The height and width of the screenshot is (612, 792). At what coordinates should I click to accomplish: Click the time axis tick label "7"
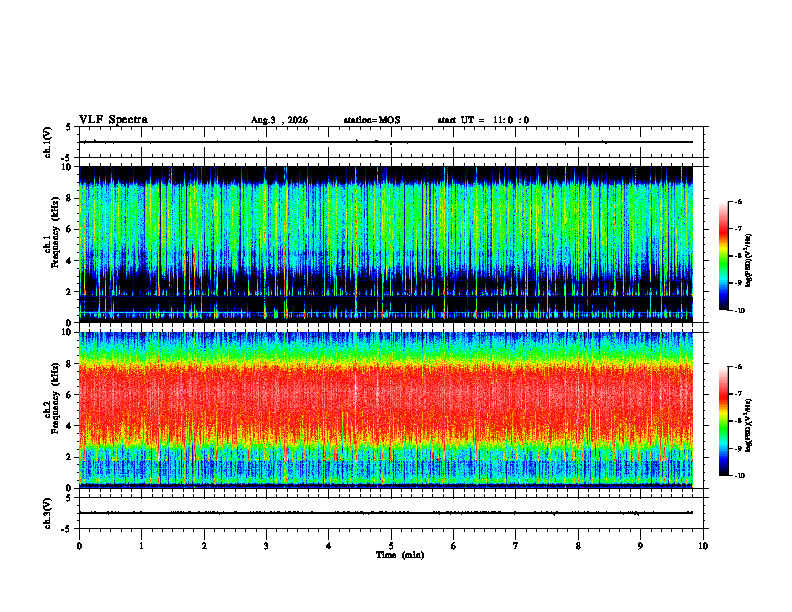click(x=516, y=546)
